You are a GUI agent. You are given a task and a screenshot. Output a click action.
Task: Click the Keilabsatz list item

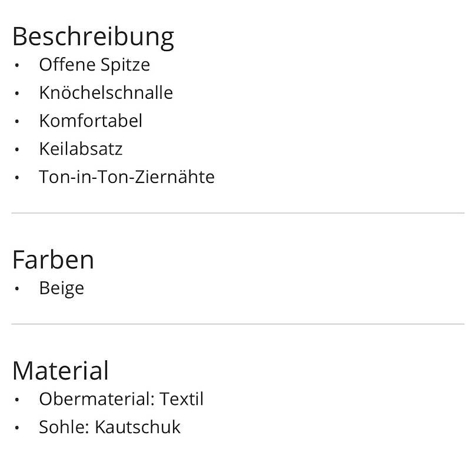tap(81, 149)
